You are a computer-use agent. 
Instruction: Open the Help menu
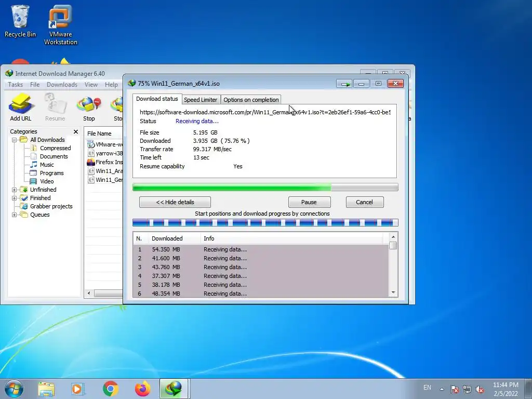tap(111, 85)
